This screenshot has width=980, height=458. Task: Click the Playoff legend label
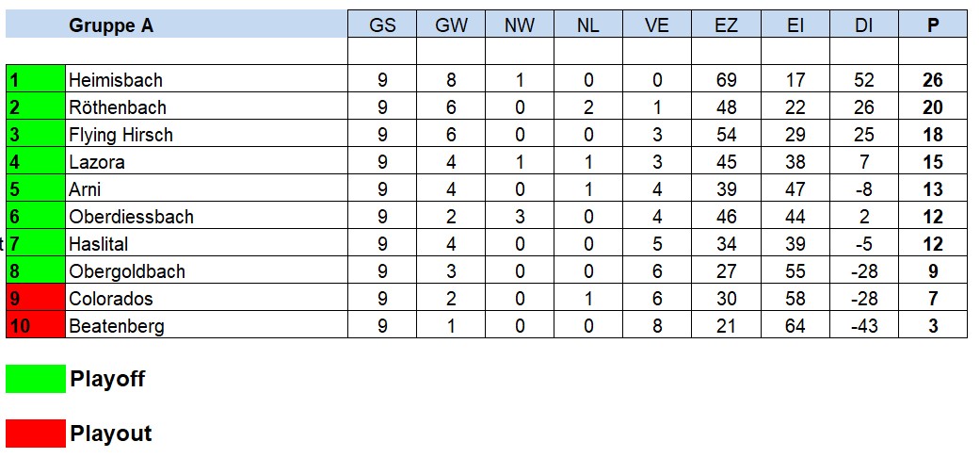107,379
